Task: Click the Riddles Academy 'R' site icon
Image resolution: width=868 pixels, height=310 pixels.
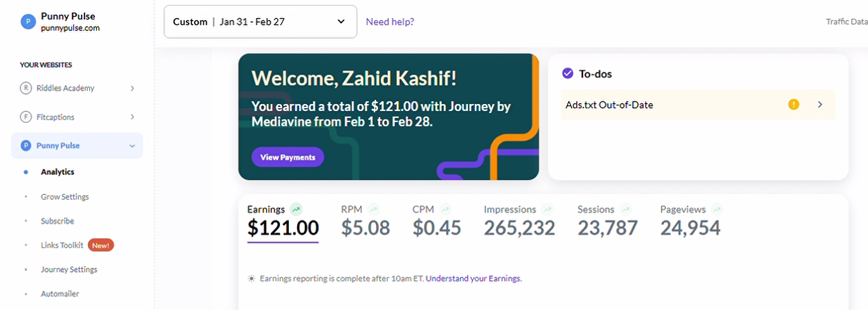Action: point(26,88)
